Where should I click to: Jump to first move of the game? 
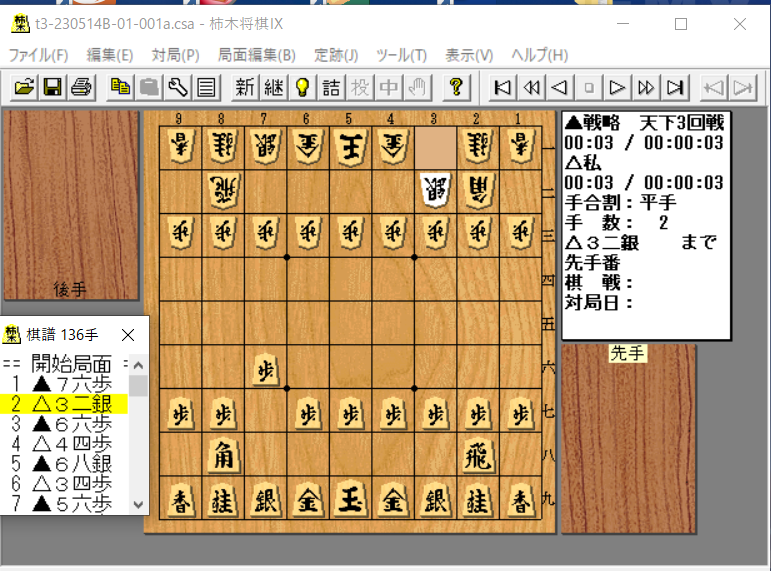504,87
